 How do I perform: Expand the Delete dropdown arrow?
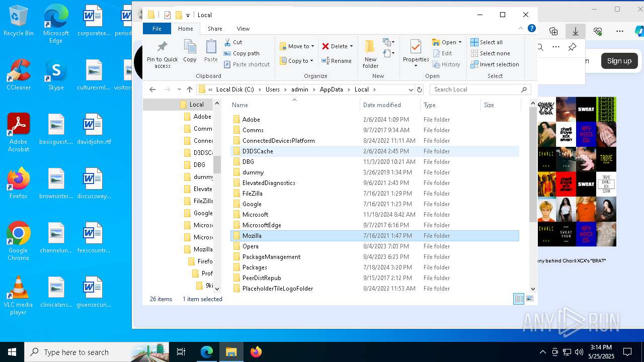click(x=351, y=46)
